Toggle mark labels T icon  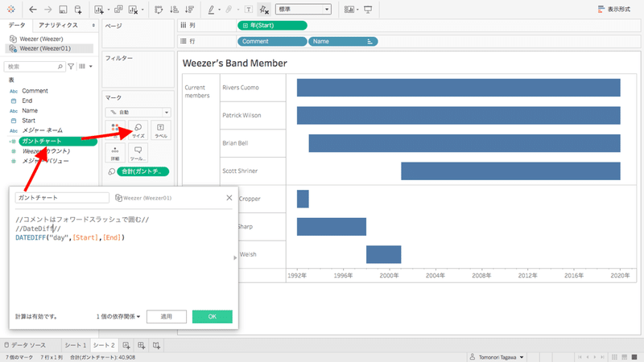pos(249,9)
